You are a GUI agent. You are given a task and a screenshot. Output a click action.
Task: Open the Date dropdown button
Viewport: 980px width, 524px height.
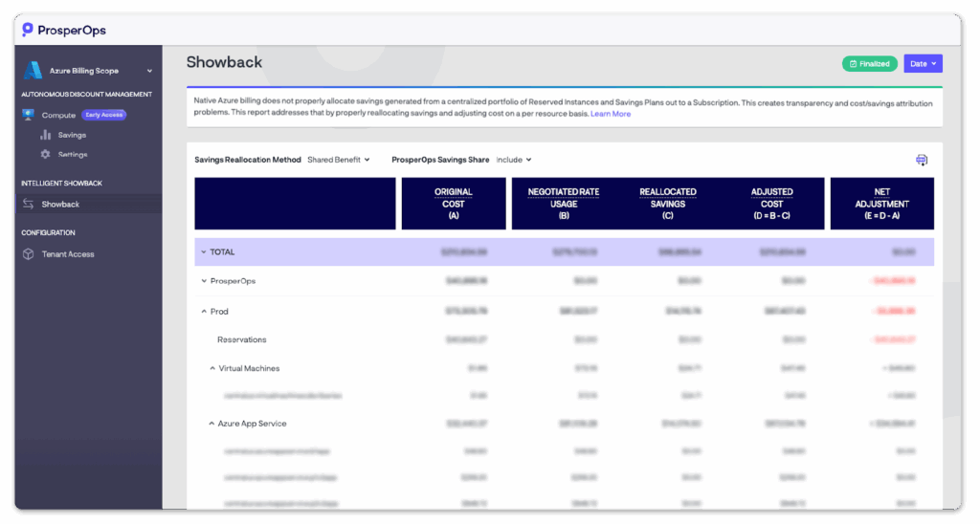pos(923,64)
